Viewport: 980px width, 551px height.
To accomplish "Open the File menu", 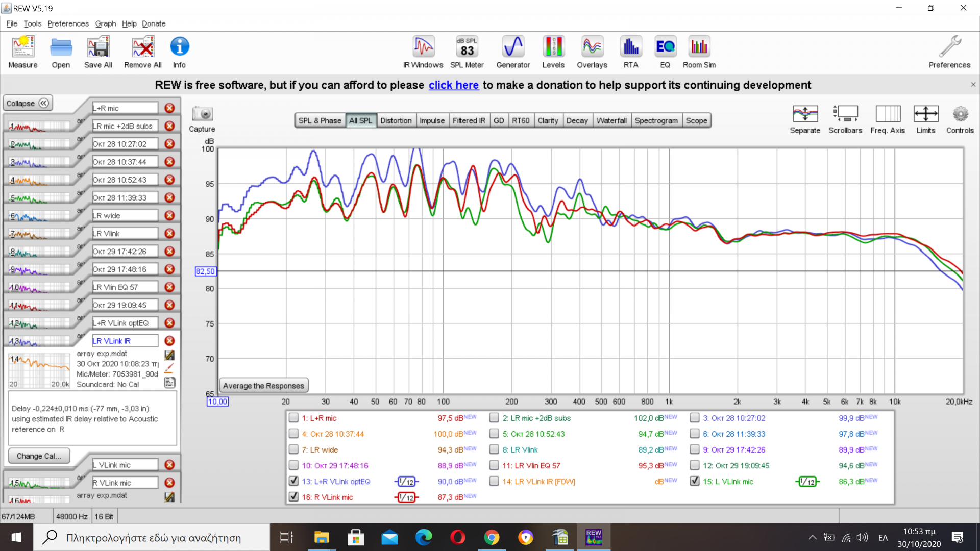I will tap(12, 23).
